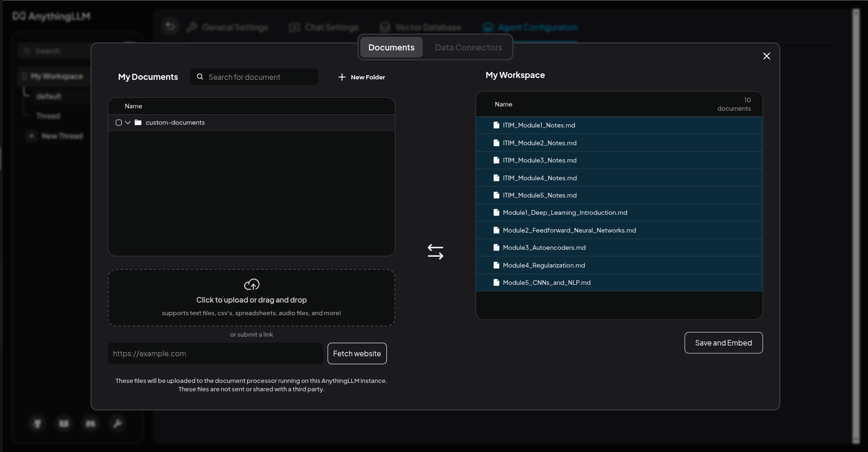
Task: Select Module4_Regularization.md row
Action: [x=619, y=265]
